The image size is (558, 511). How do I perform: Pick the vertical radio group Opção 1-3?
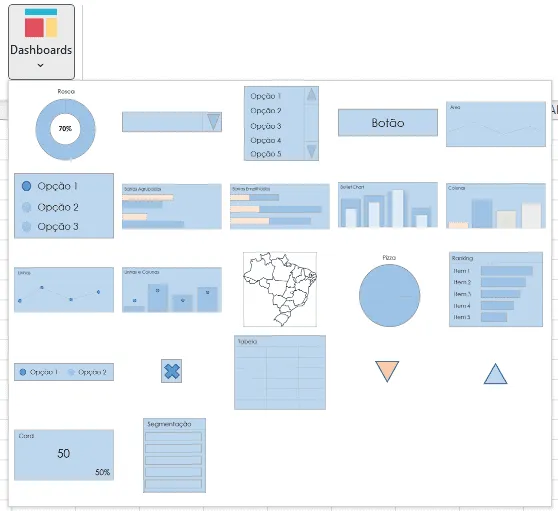pyautogui.click(x=64, y=206)
